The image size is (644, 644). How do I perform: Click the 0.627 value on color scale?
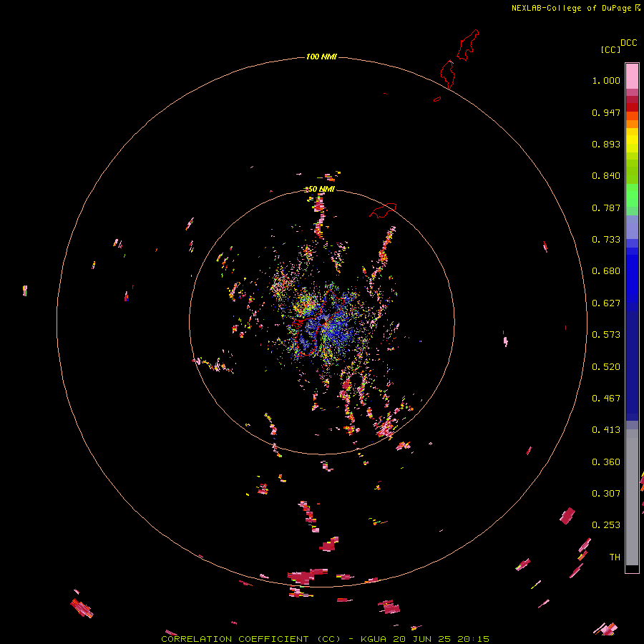tap(606, 303)
